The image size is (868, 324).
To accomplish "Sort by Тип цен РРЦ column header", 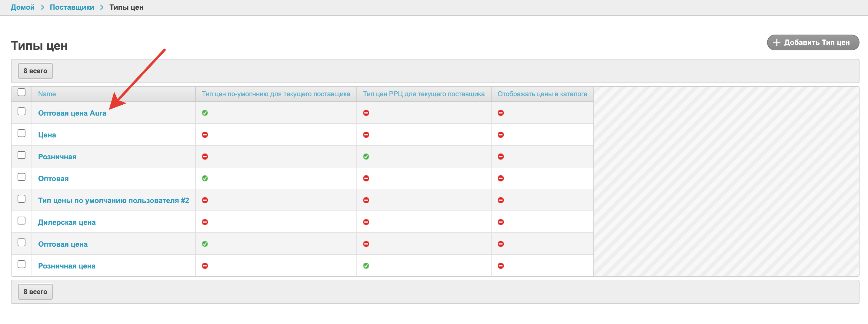I will coord(424,94).
